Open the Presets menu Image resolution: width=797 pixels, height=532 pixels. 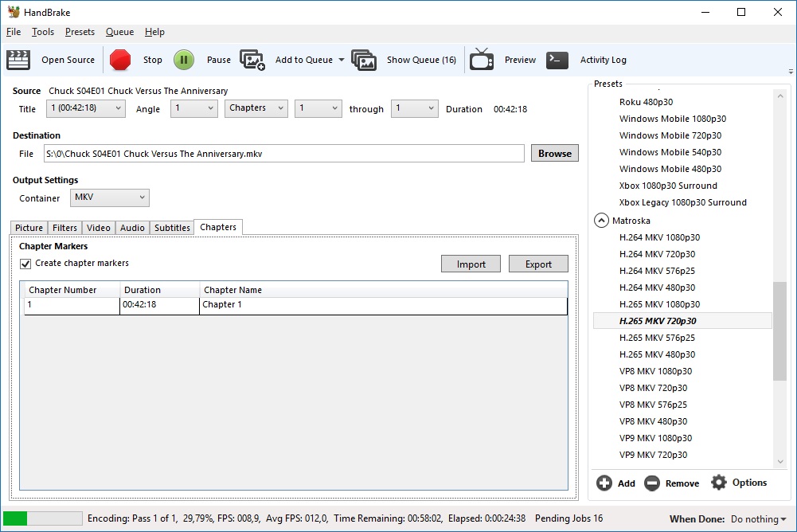(x=80, y=32)
